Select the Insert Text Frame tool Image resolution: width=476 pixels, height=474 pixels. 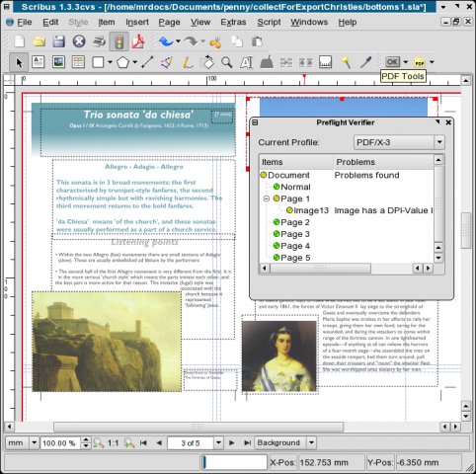(39, 62)
